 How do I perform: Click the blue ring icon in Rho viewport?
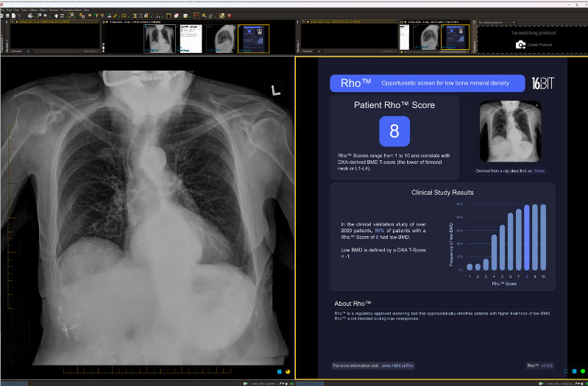(566, 371)
